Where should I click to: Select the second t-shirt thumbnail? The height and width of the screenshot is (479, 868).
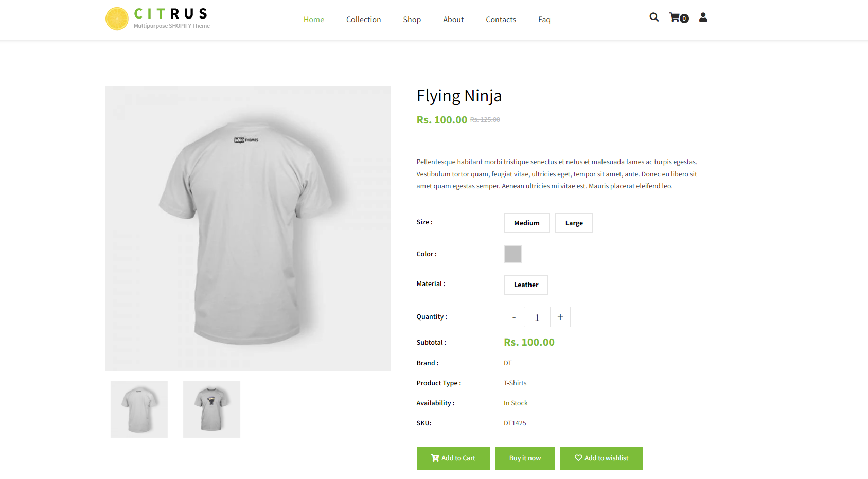(x=211, y=409)
